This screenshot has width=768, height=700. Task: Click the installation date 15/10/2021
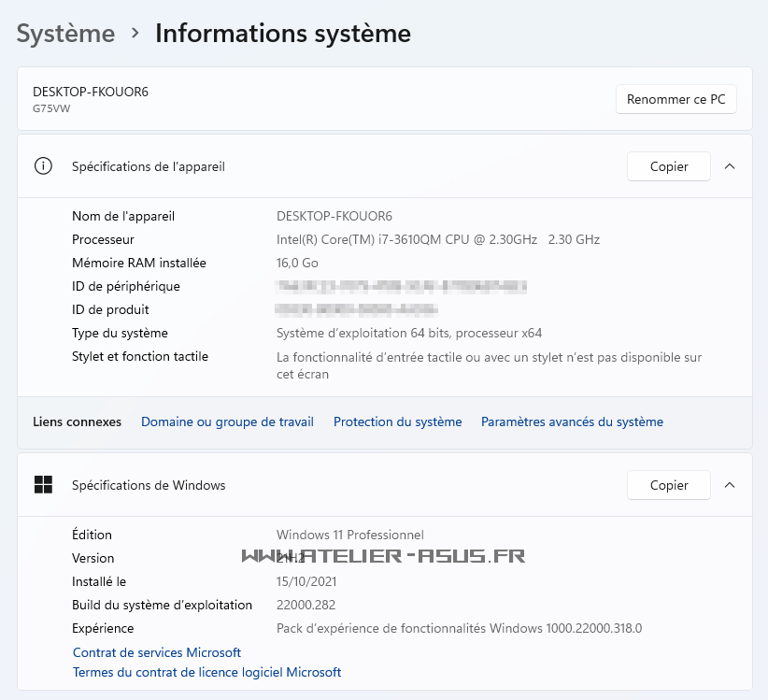[x=306, y=581]
